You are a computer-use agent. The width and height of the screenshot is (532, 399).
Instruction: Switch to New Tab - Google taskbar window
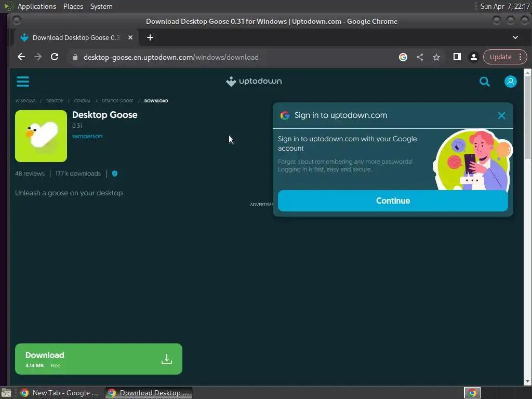60,393
